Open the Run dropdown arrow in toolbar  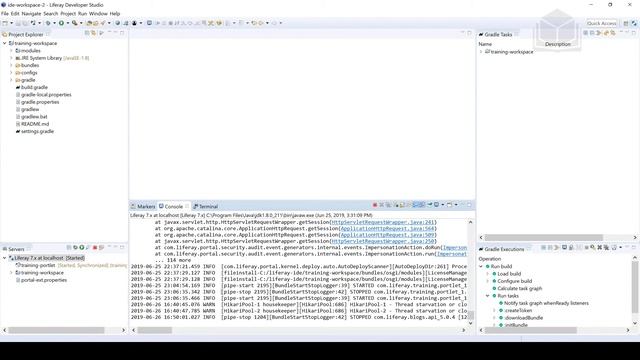point(68,23)
